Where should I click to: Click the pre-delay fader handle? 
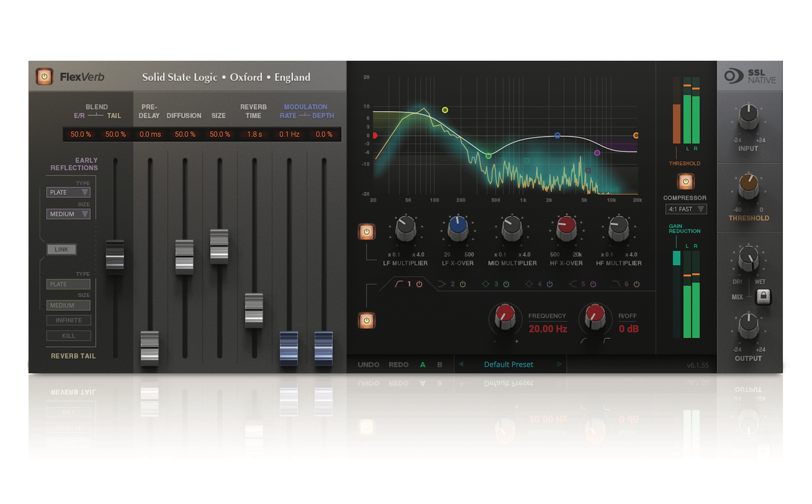pyautogui.click(x=150, y=348)
